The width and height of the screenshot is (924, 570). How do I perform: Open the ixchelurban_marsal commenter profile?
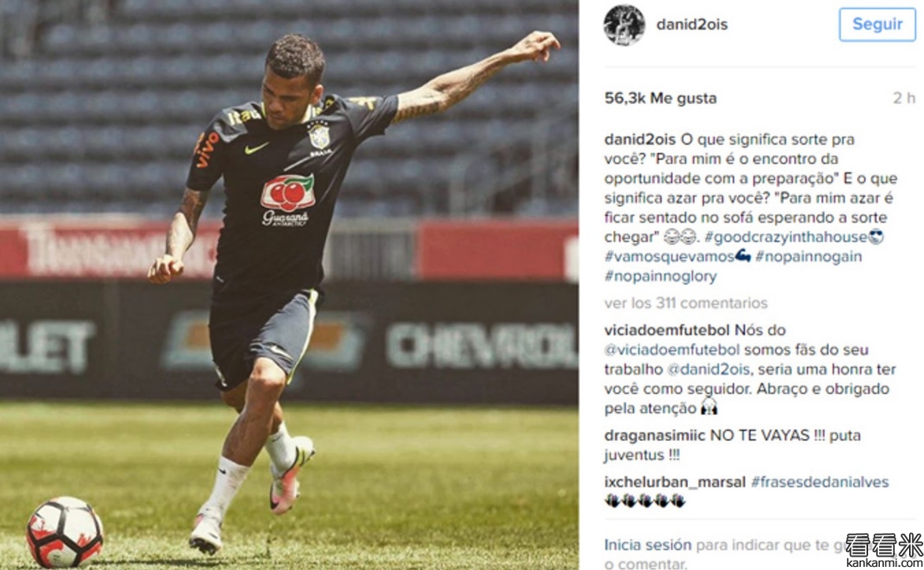675,482
